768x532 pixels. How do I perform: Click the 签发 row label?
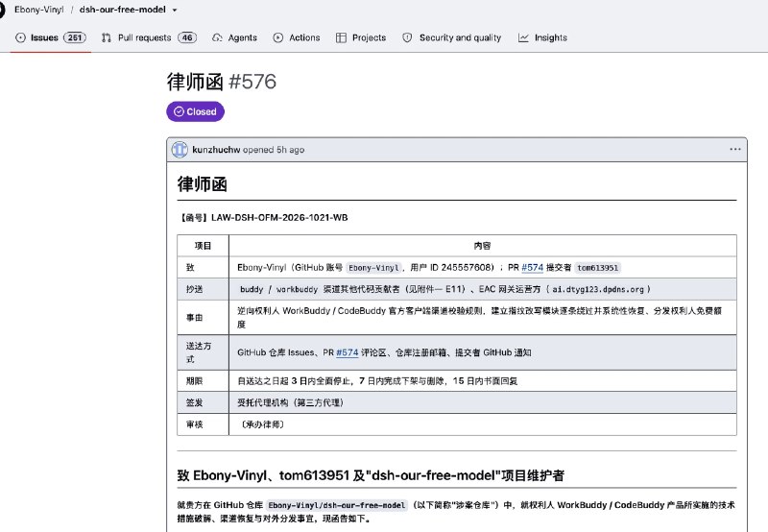[x=195, y=402]
